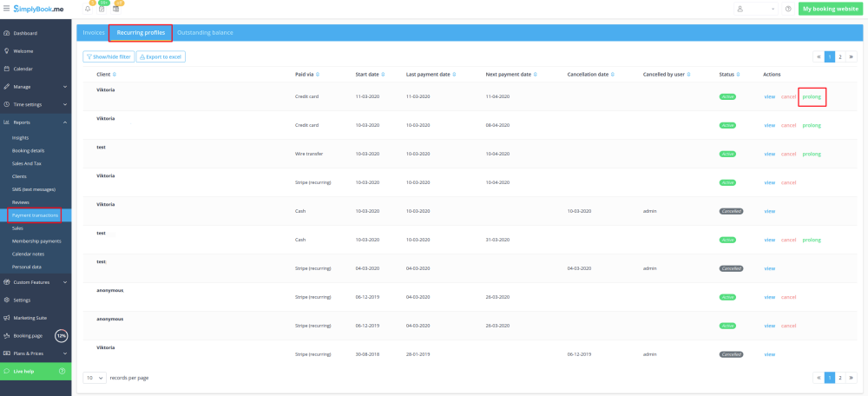The height and width of the screenshot is (396, 868).
Task: Open the records per page dropdown
Action: 95,378
